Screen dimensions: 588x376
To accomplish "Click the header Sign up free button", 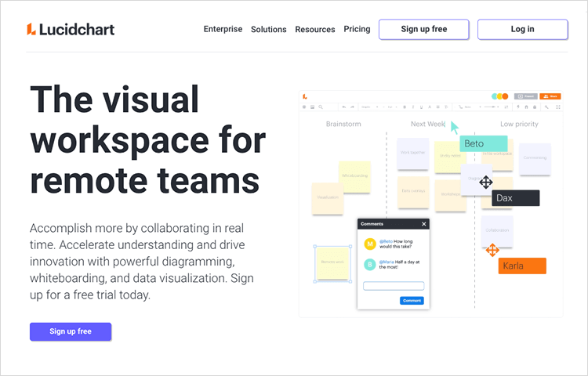I will pos(423,29).
